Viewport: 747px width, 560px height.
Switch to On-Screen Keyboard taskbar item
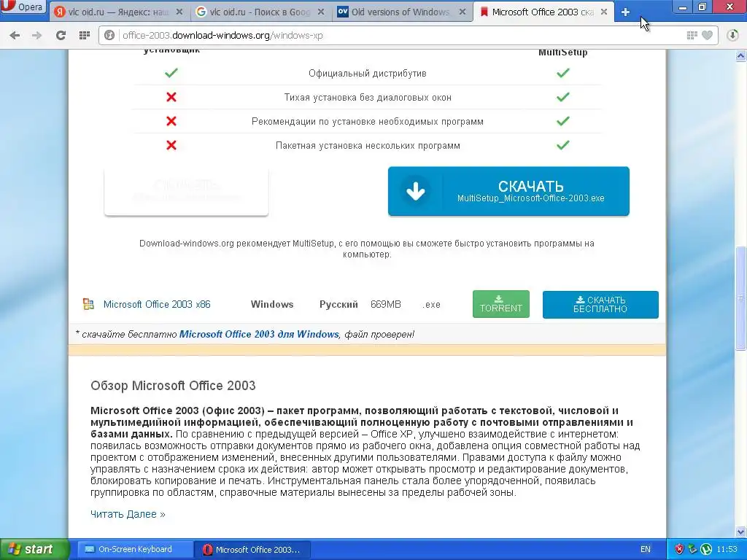(x=134, y=549)
